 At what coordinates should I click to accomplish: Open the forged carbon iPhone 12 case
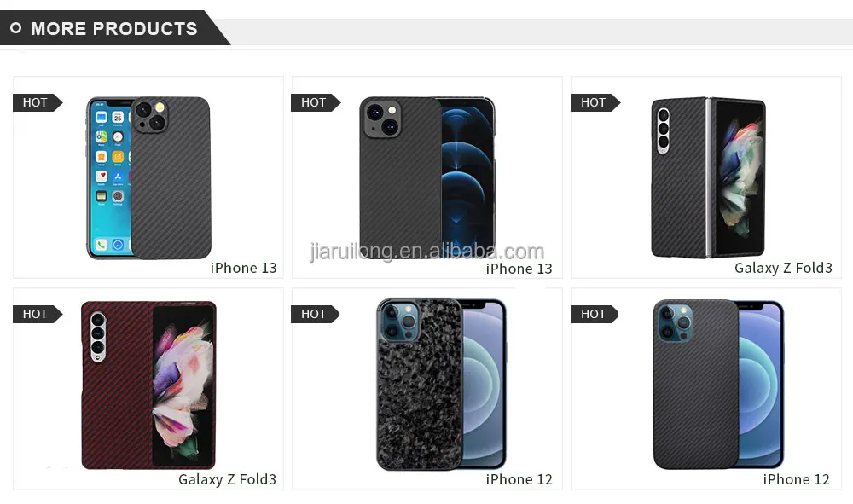[442, 384]
